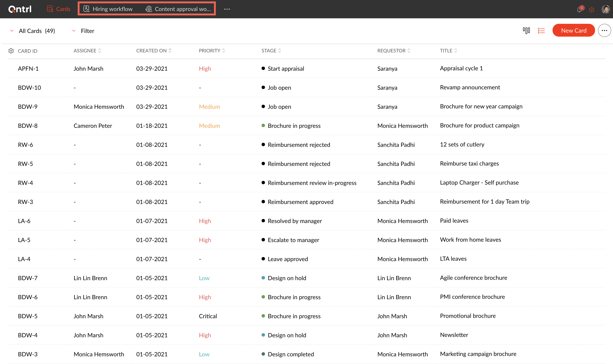Click the Qntrl logo
613x364 pixels.
pos(20,9)
